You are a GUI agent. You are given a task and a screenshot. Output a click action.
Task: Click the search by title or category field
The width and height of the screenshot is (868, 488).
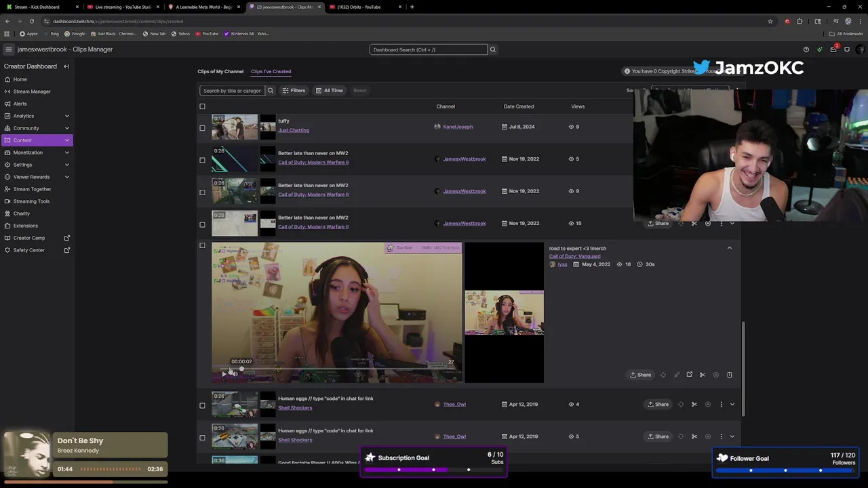(232, 91)
